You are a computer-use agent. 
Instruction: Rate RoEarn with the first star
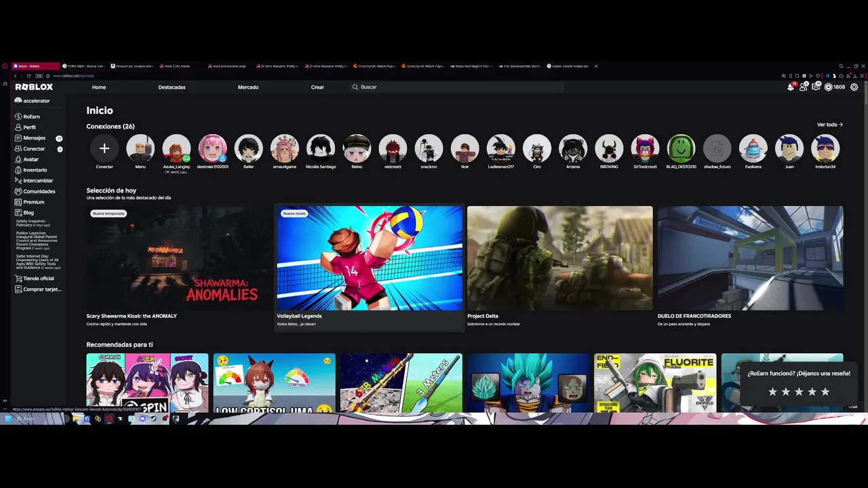(x=772, y=392)
